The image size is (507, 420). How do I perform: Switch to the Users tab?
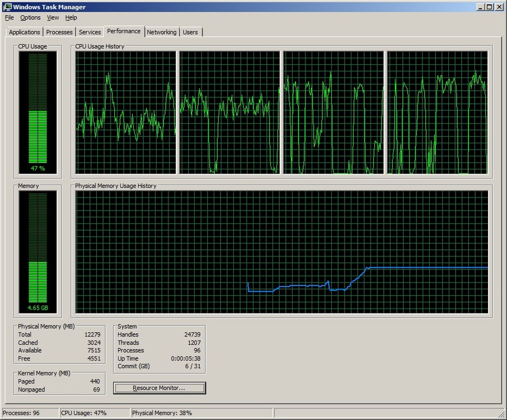point(190,32)
